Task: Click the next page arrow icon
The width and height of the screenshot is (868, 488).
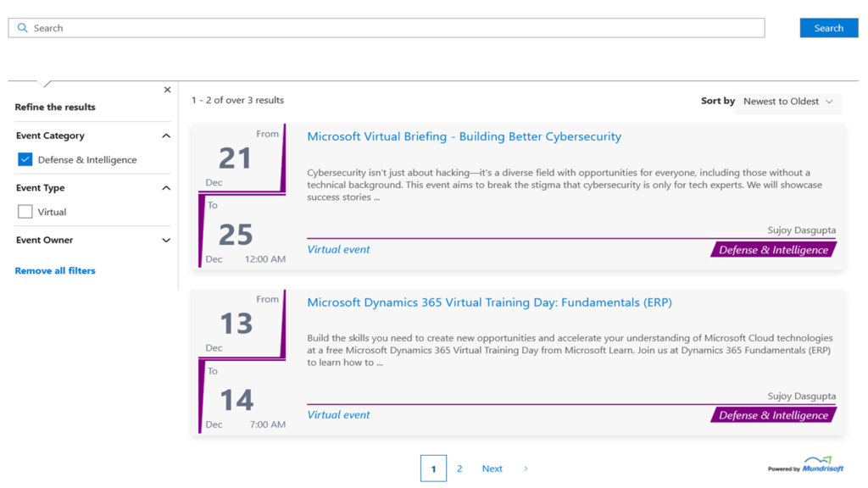Action: (526, 469)
